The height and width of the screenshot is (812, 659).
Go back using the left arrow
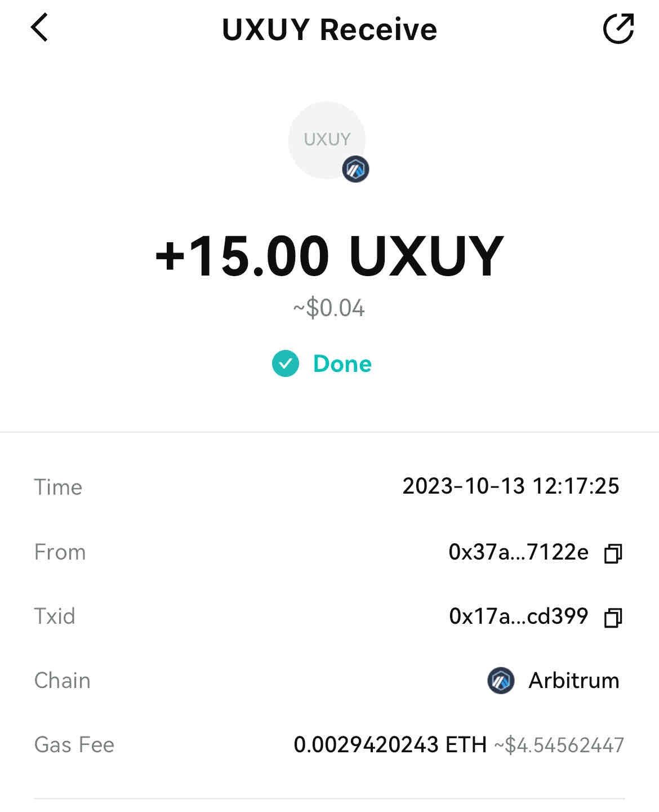coord(39,28)
